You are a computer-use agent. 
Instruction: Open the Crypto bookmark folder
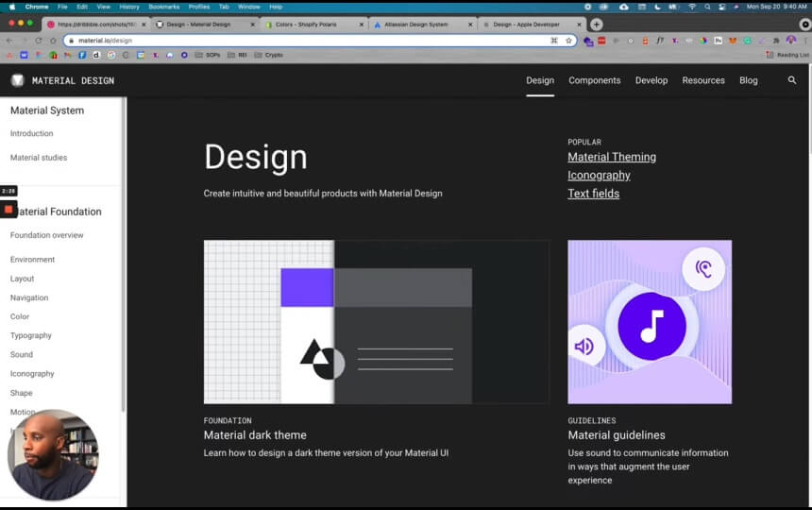coord(269,55)
